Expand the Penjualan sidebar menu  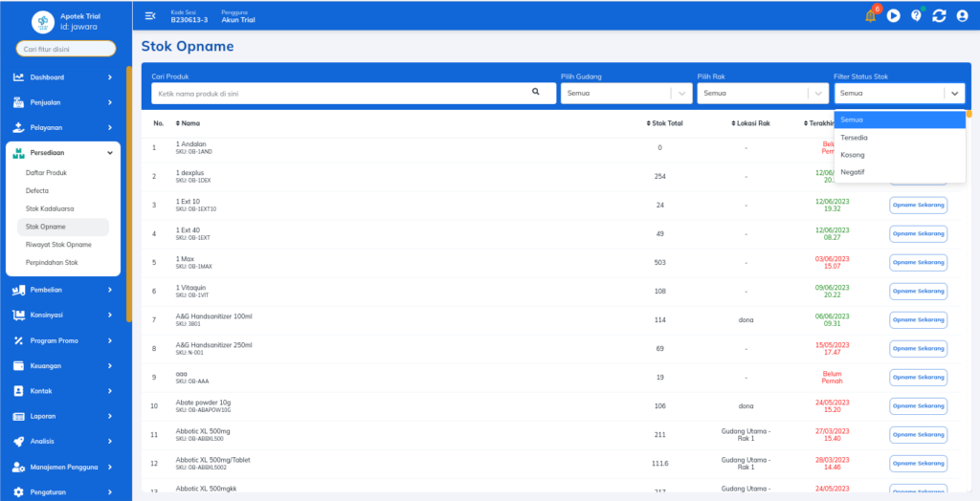(63, 102)
